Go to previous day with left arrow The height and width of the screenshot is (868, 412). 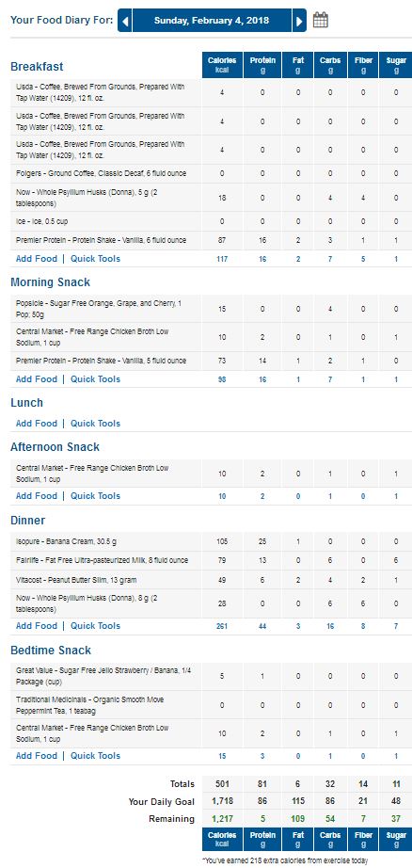125,21
